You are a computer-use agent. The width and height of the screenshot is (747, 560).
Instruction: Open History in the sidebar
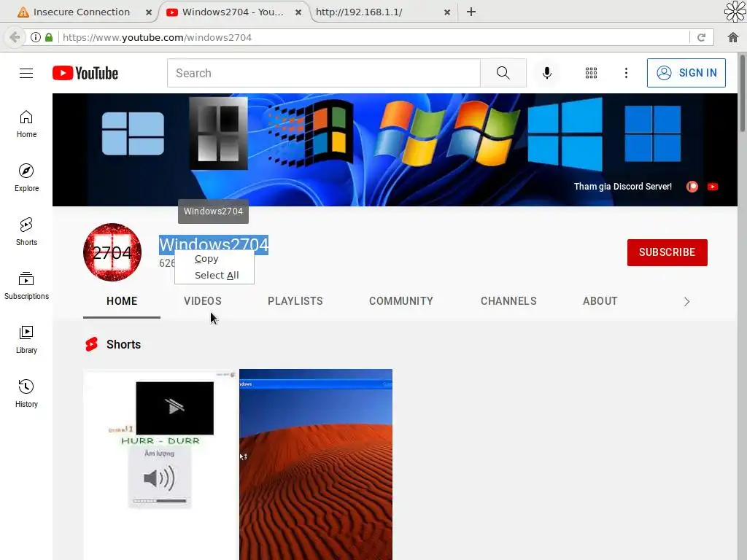click(x=26, y=393)
